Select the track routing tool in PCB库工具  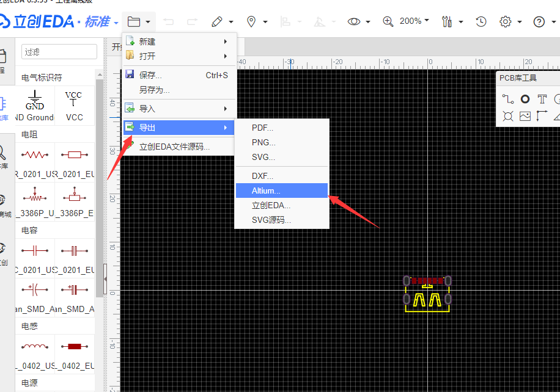point(507,99)
